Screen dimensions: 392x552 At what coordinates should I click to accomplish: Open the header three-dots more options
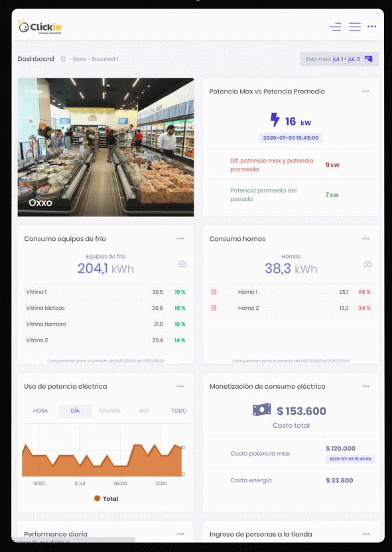tap(372, 27)
